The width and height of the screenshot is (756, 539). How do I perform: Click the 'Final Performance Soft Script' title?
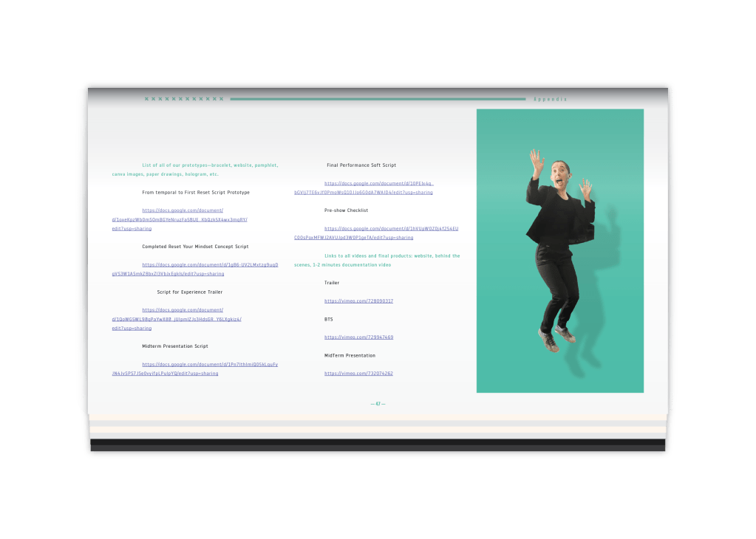pyautogui.click(x=361, y=165)
